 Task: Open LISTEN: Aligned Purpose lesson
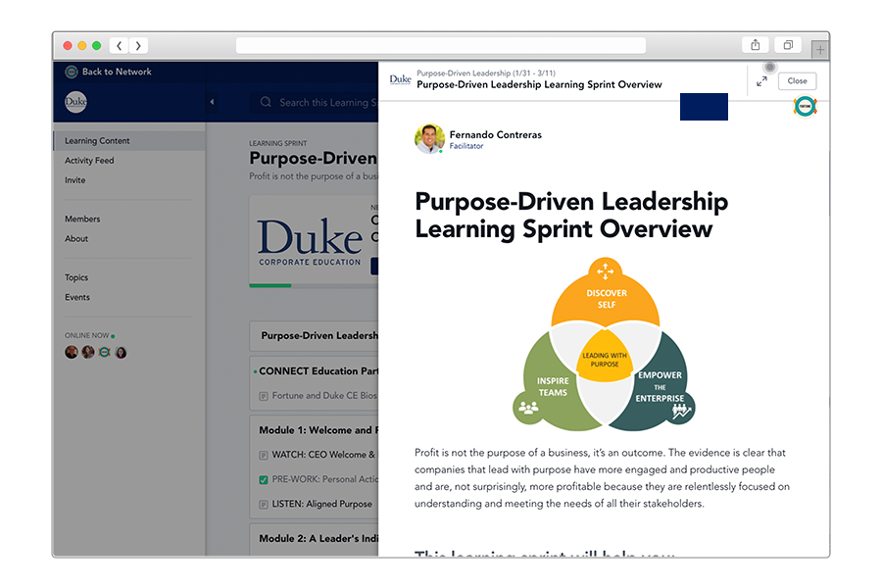point(322,504)
